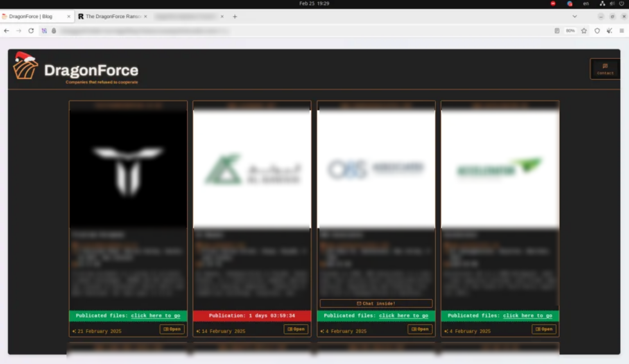Follow 'click here to go' on the first card

pyautogui.click(x=156, y=315)
